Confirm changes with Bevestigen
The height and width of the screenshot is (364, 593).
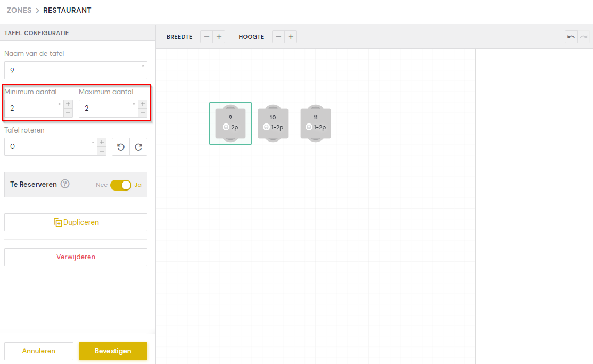113,351
